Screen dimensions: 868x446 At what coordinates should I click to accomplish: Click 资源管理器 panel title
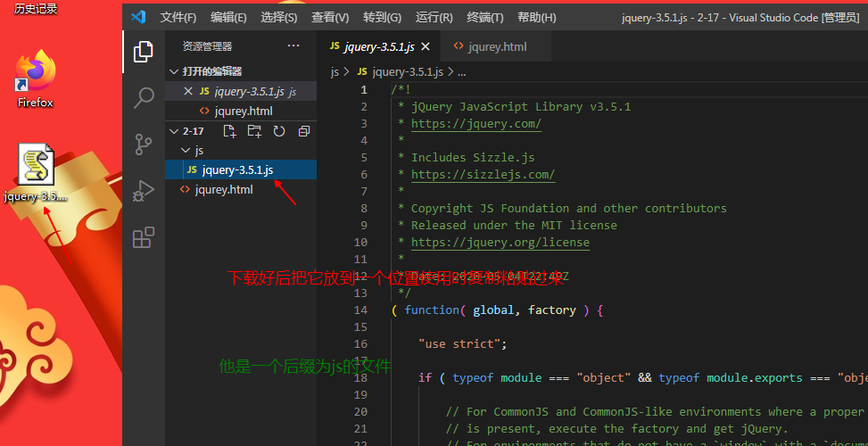coord(208,46)
